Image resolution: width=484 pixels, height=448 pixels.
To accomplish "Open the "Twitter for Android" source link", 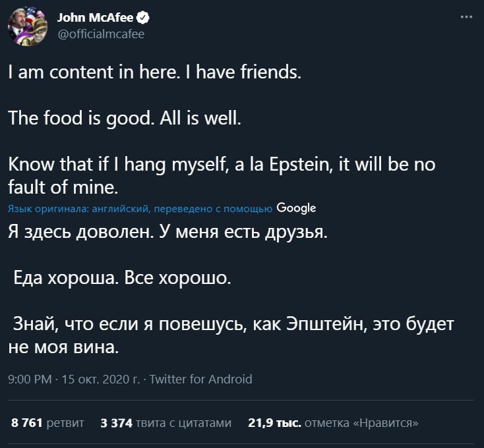I will [x=201, y=379].
